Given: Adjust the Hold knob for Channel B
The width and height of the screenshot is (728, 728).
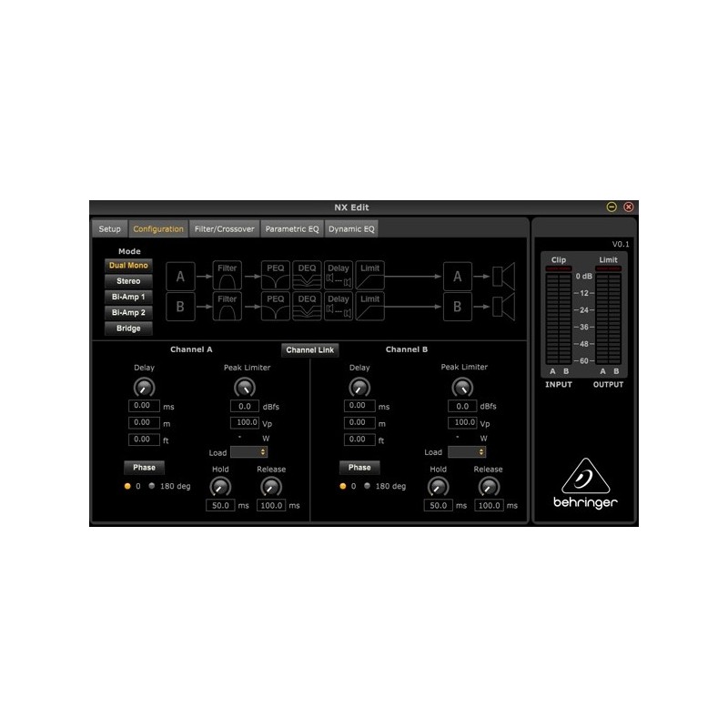Looking at the screenshot, I should pos(437,484).
